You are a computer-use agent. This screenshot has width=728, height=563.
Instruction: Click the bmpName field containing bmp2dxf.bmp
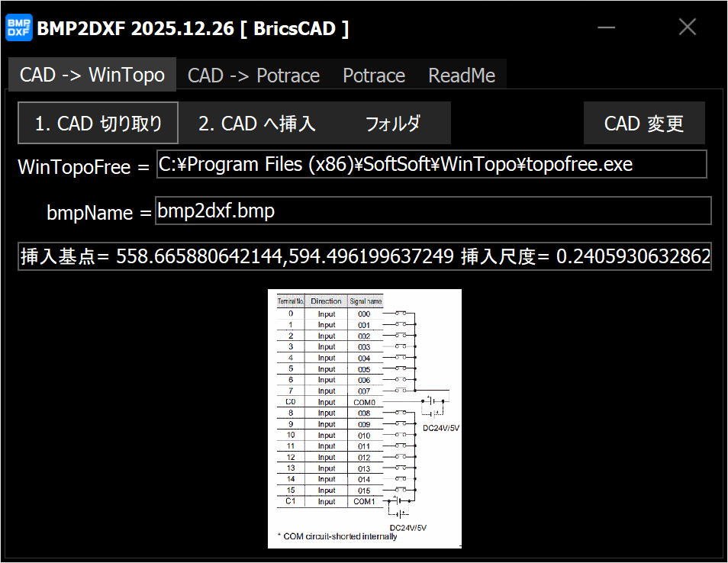pyautogui.click(x=433, y=211)
